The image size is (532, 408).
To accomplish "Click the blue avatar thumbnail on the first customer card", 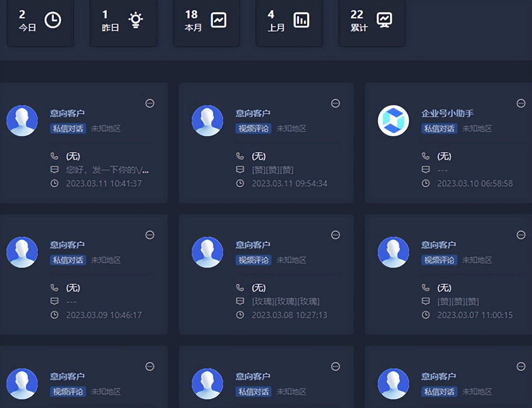I will point(22,120).
